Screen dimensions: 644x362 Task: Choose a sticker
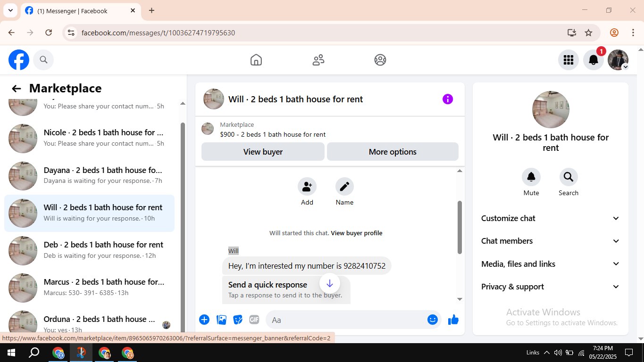point(238,320)
